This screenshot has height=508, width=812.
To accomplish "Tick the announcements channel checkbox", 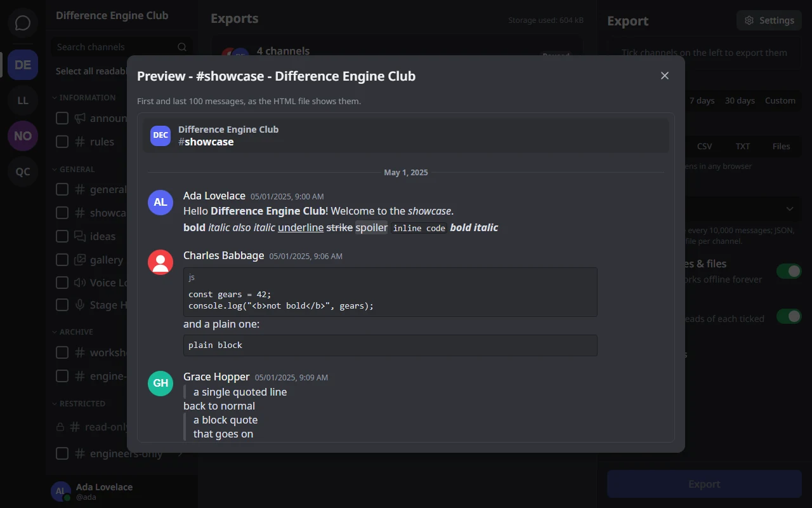I will coord(62,118).
